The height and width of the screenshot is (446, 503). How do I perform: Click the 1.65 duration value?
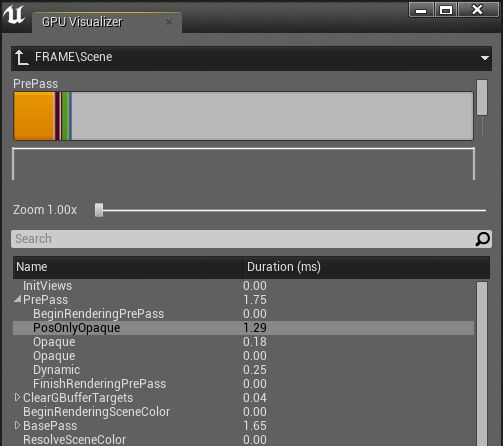coord(255,426)
